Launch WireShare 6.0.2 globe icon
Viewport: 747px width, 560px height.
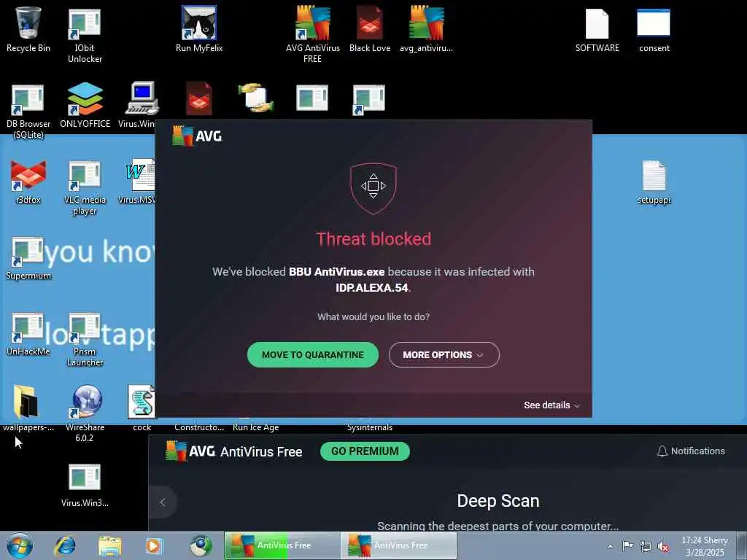click(85, 413)
